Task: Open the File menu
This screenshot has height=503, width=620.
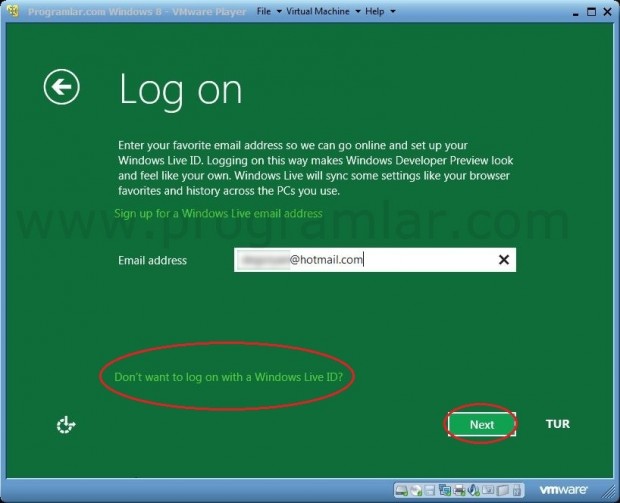Action: point(264,11)
